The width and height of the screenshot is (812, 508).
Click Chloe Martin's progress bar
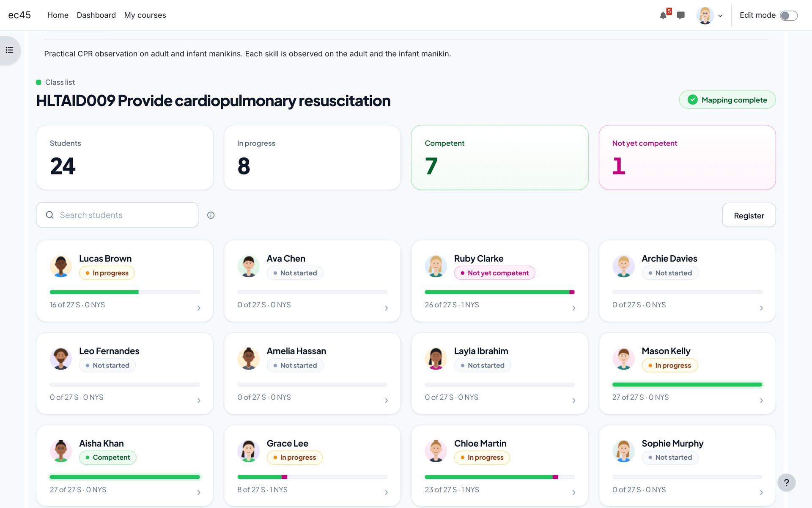(499, 477)
